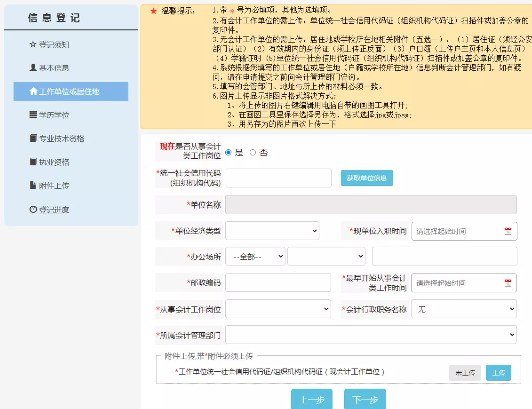Screen dimensions: 532x409
Task: Click inside the 邮政编码 input field
Action: coord(278,282)
